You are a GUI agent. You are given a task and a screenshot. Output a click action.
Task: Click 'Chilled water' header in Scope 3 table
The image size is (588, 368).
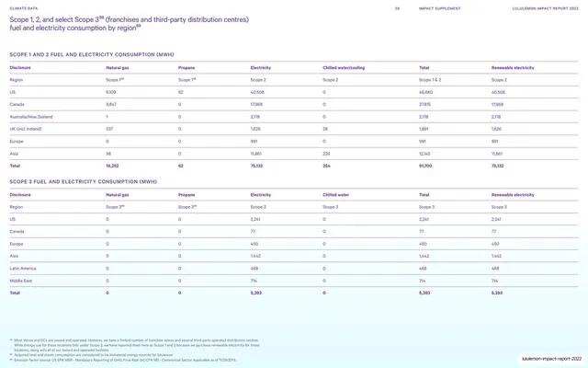click(x=335, y=195)
